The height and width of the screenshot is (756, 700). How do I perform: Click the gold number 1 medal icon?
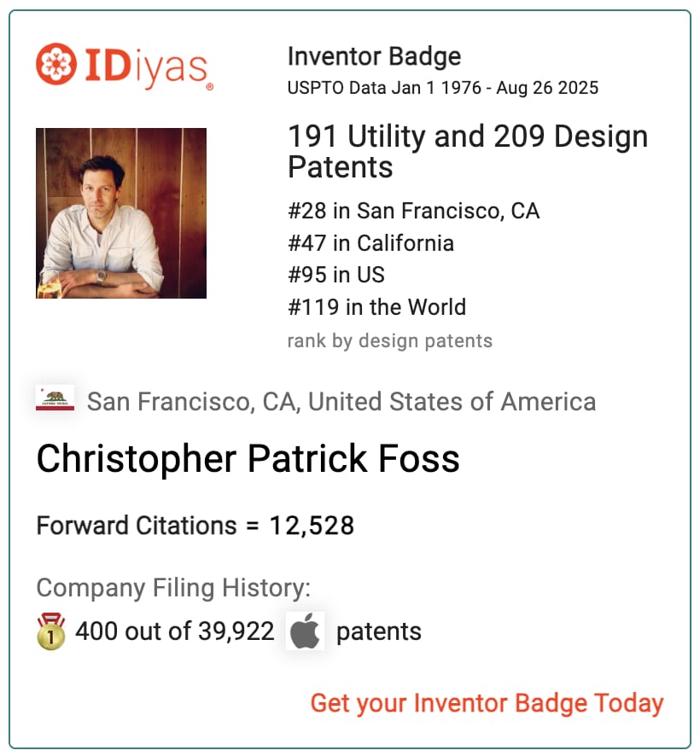51,631
